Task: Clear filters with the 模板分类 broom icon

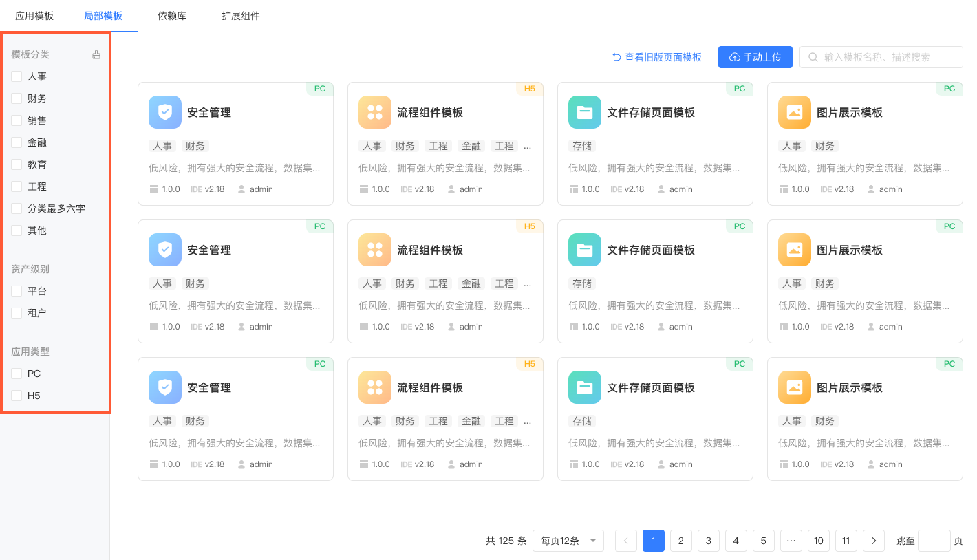Action: [96, 54]
